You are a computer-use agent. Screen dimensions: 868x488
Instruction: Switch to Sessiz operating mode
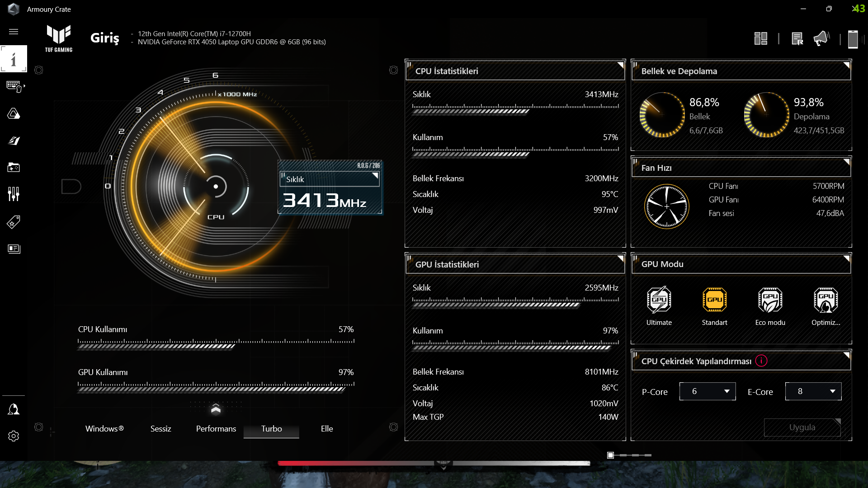[160, 429]
